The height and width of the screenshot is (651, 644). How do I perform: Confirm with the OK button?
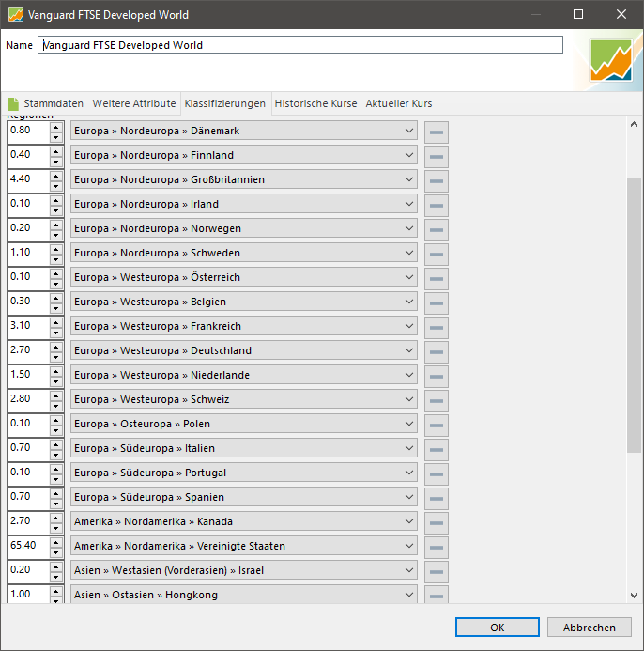tap(498, 627)
